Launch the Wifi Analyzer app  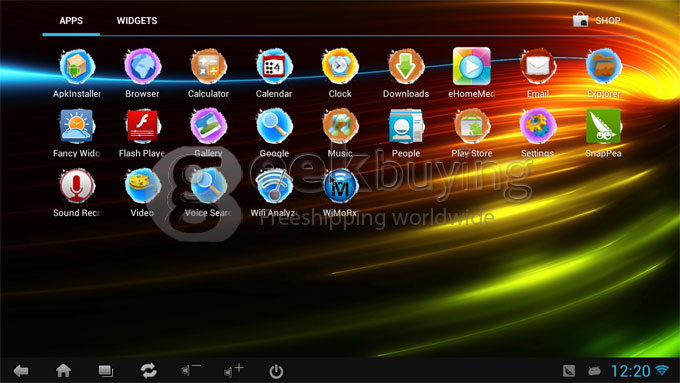(274, 193)
